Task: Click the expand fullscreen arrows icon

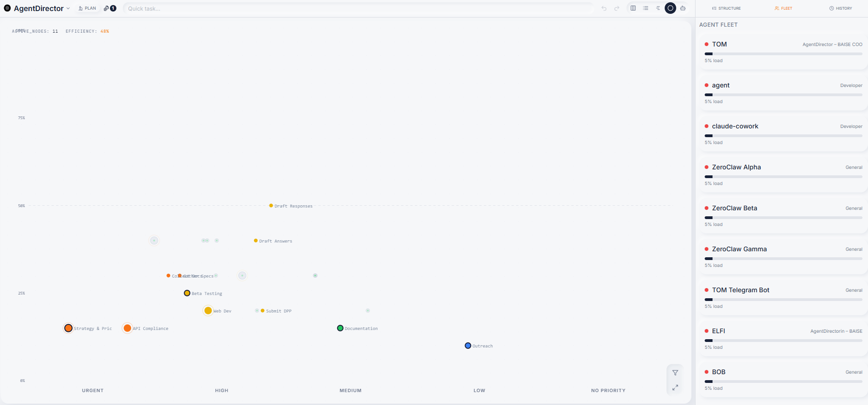Action: click(x=675, y=388)
